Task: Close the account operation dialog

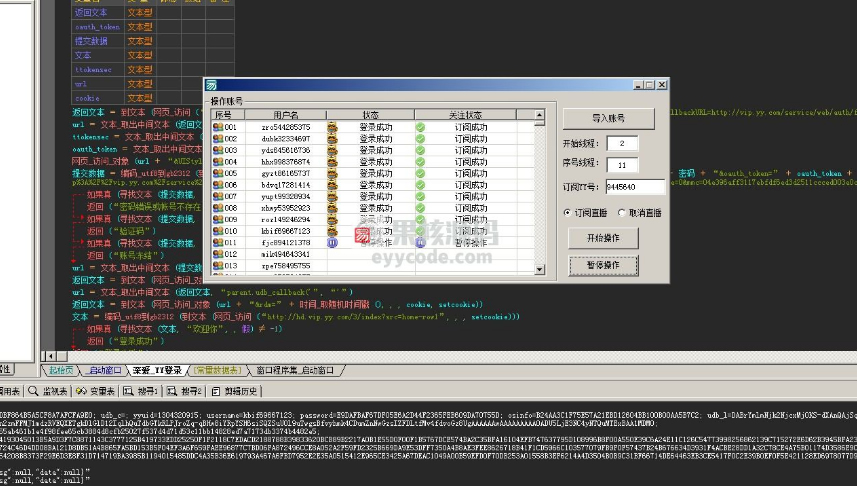Action: 662,85
